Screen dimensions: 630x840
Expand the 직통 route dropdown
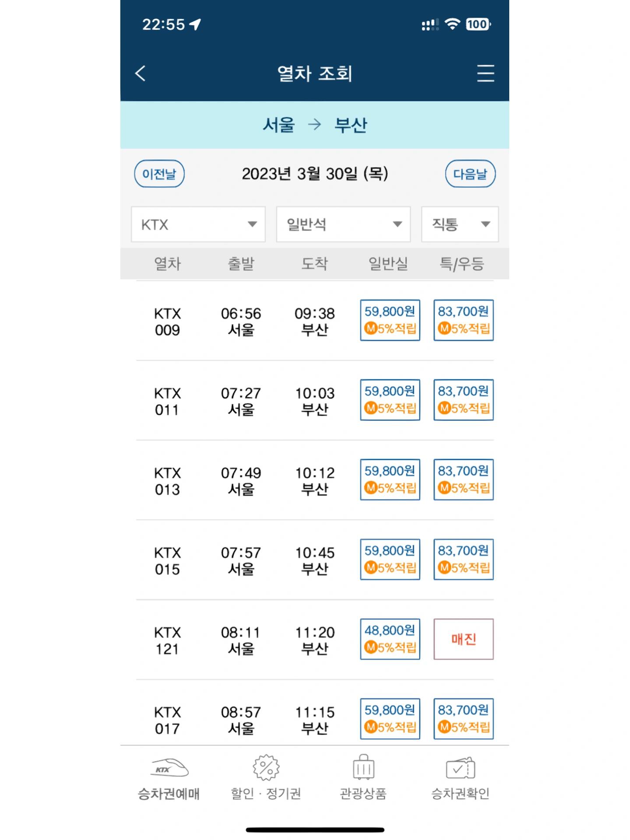point(460,224)
